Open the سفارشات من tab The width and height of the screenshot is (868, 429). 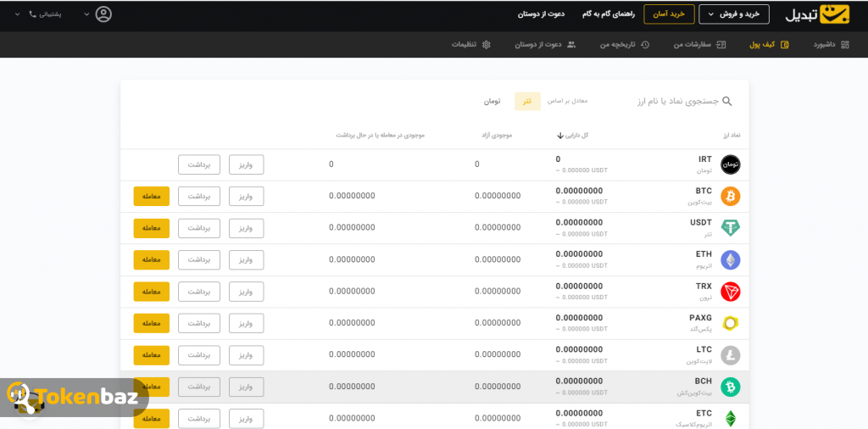coord(692,45)
